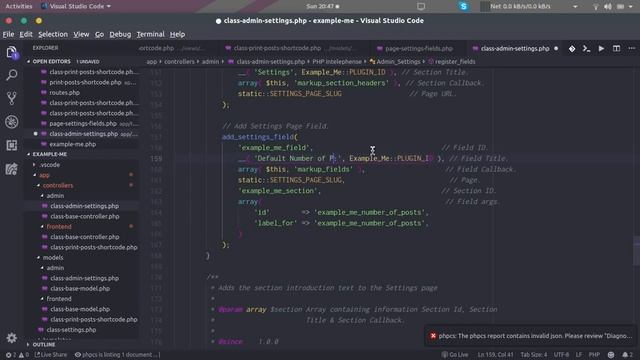
Task: Change the PHP language mode
Action: tap(594, 355)
